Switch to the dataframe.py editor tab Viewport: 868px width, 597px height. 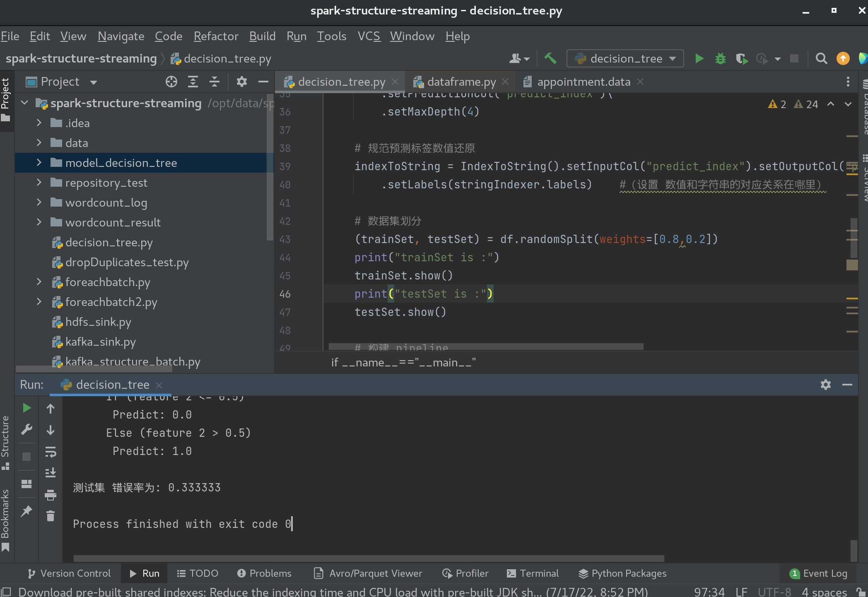[x=461, y=82]
